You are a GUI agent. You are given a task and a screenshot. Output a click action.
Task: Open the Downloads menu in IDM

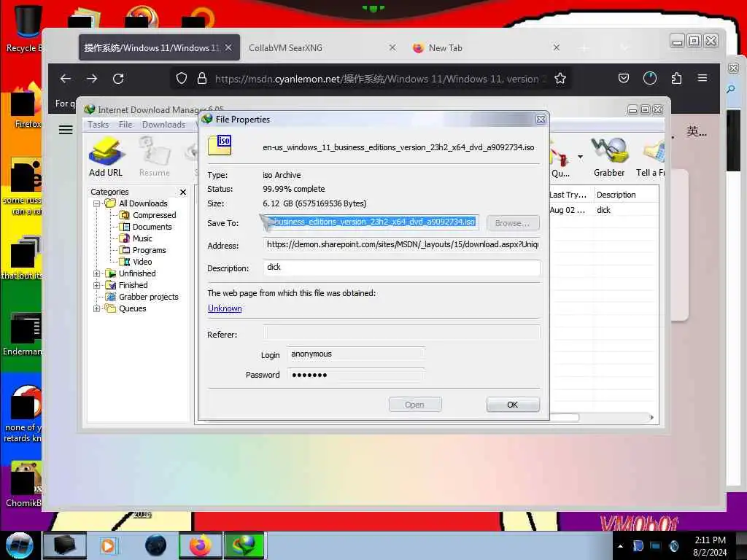tap(163, 125)
